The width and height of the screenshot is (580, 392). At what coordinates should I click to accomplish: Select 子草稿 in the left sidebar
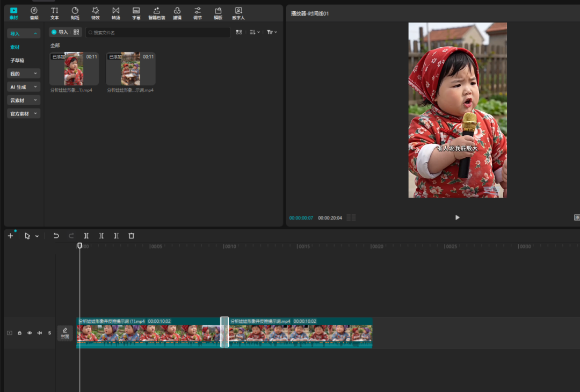(17, 60)
